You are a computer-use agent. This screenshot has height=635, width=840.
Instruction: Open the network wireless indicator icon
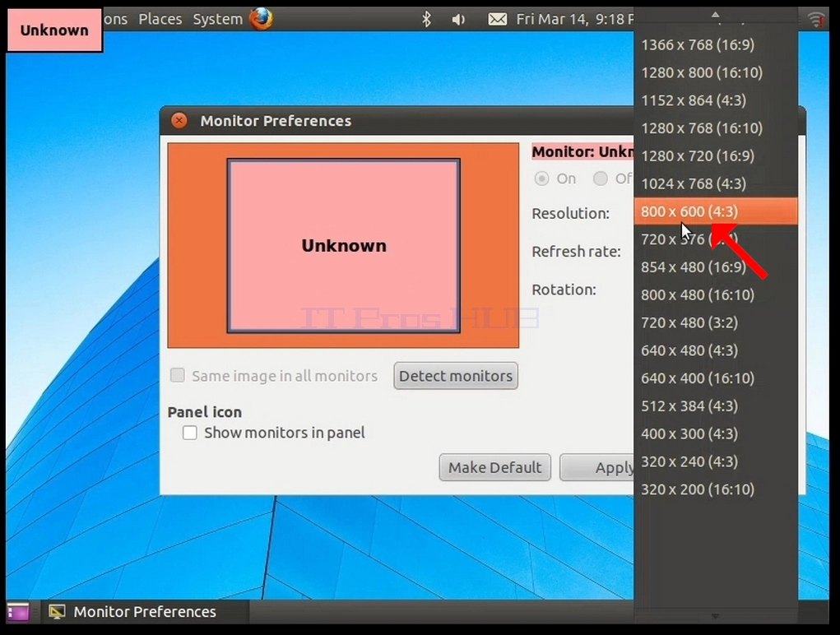[816, 19]
